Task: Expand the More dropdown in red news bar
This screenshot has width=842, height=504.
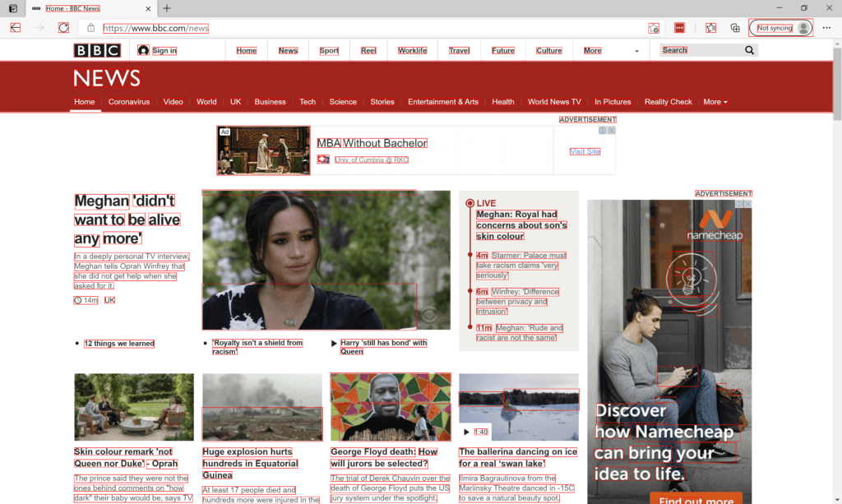Action: (x=715, y=102)
